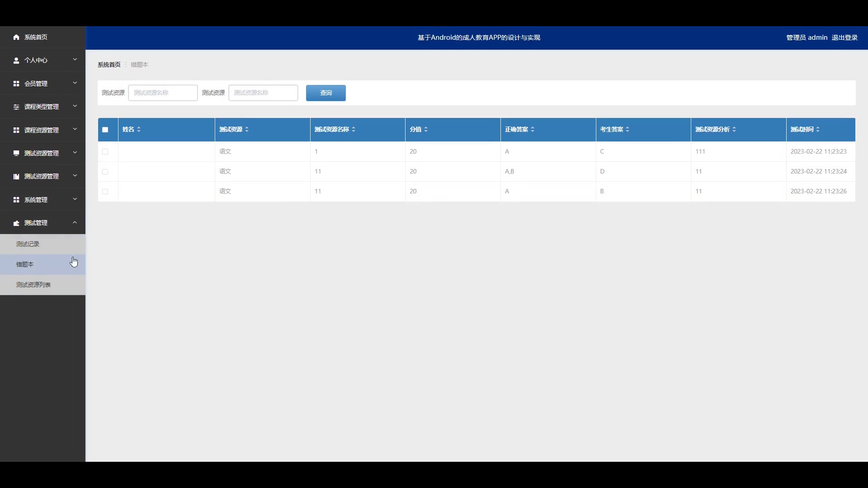This screenshot has height=488, width=868.
Task: Focus the first 测试资源名称 input field
Action: (x=163, y=93)
